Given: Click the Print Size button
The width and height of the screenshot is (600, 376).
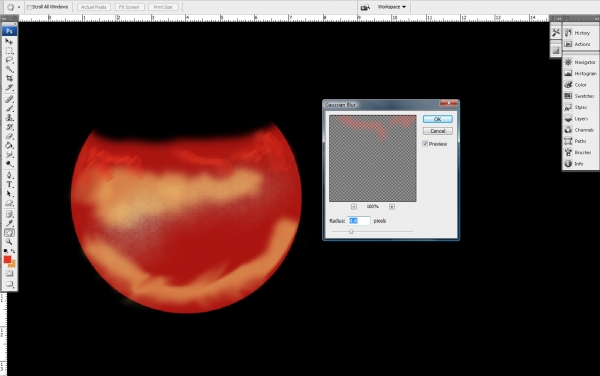Looking at the screenshot, I should pos(163,7).
